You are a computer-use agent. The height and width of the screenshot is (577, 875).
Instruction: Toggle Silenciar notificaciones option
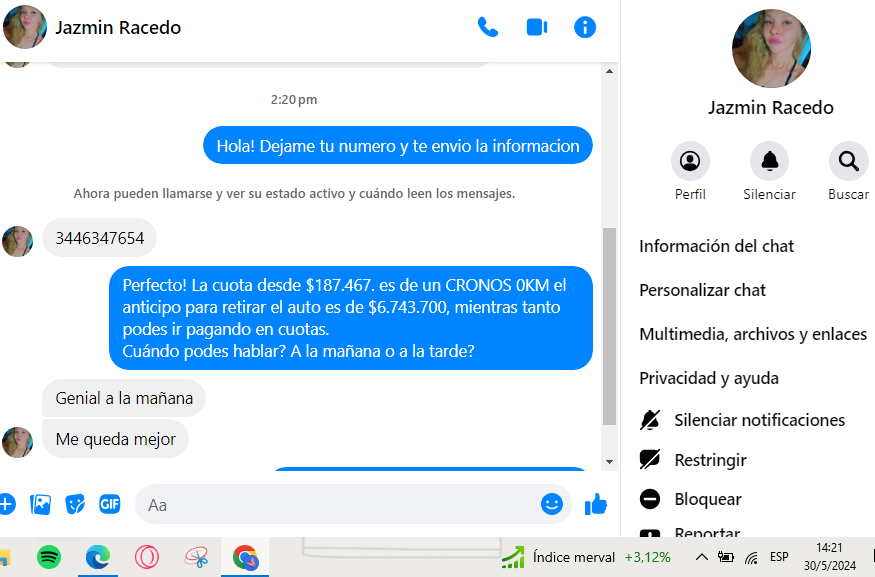tap(759, 420)
